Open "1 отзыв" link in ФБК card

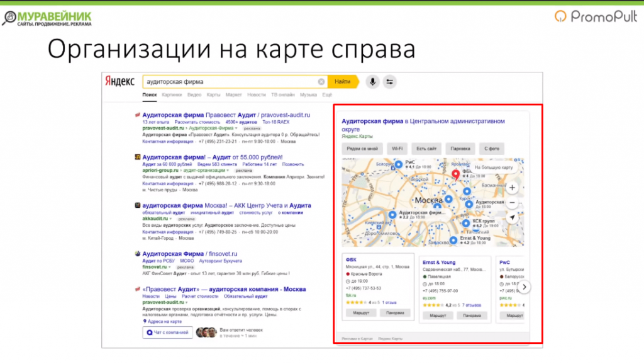tap(389, 303)
